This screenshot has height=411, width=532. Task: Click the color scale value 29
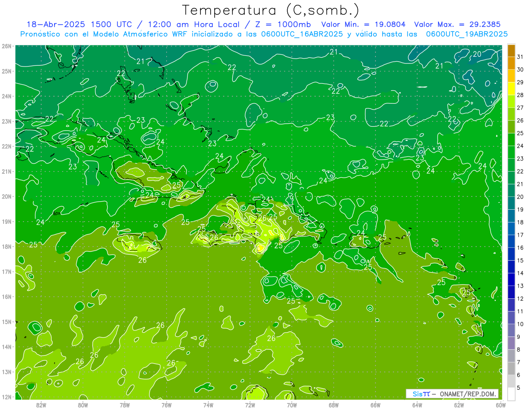click(520, 82)
